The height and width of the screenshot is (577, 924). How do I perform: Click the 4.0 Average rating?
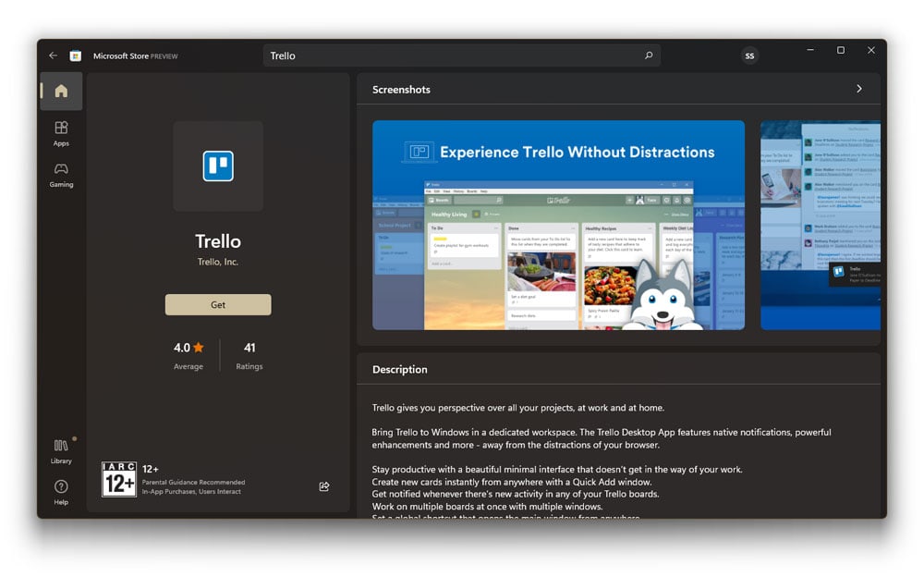188,356
